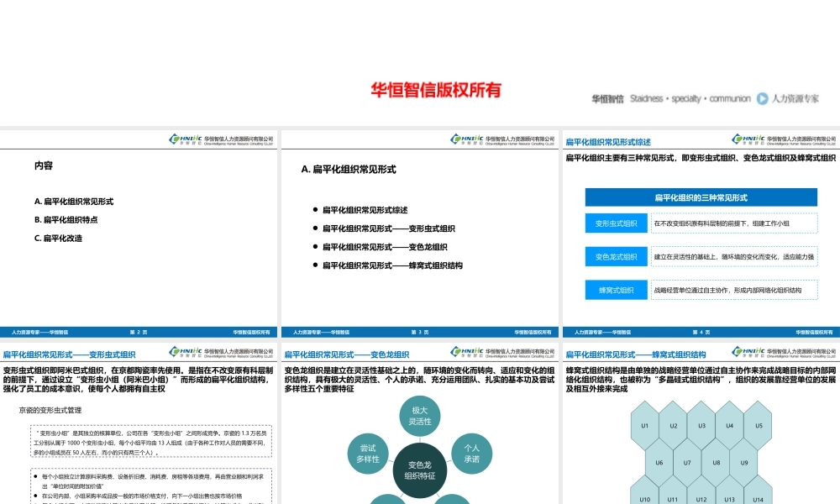Click the blue banner 扁平化组织的三种常见形式
The height and width of the screenshot is (504, 840).
point(701,197)
